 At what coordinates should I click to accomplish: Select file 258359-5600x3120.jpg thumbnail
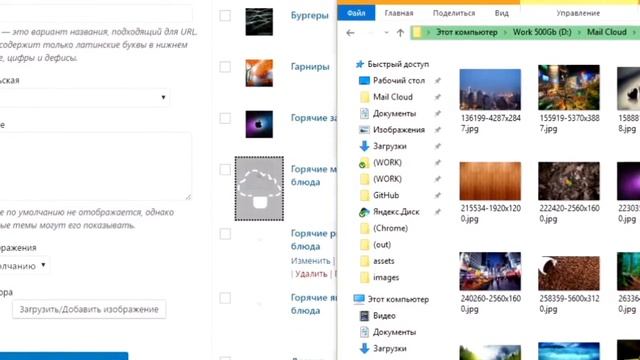coord(569,273)
